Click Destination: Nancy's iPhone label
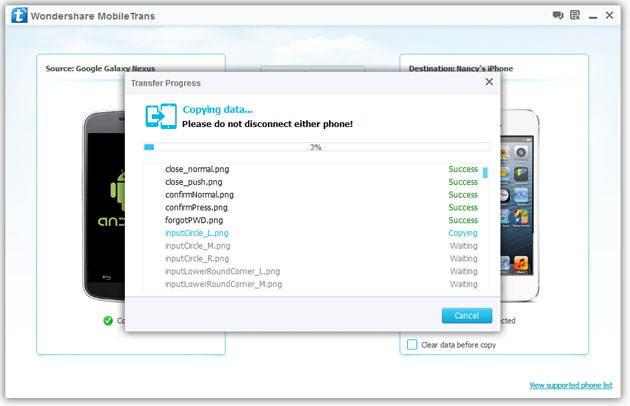The width and height of the screenshot is (630, 406). [461, 68]
